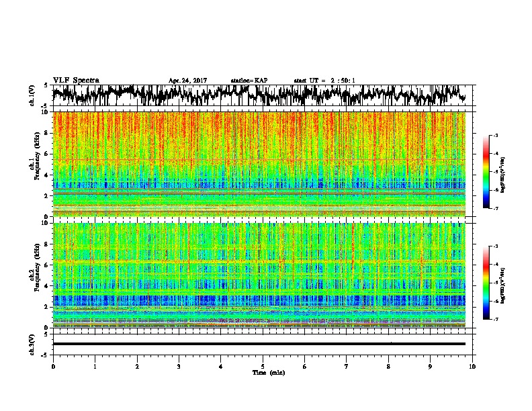Click the "VLF Spectra" plot title
The height and width of the screenshot is (411, 532).
76,81
